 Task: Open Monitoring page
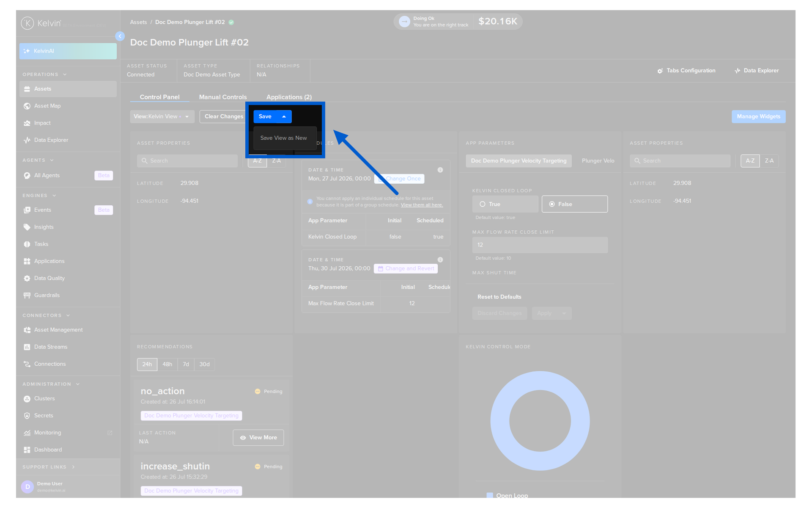click(68, 433)
